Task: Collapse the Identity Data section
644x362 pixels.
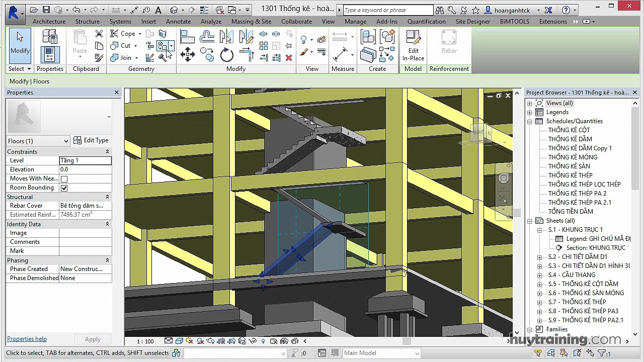Action: pyautogui.click(x=107, y=224)
